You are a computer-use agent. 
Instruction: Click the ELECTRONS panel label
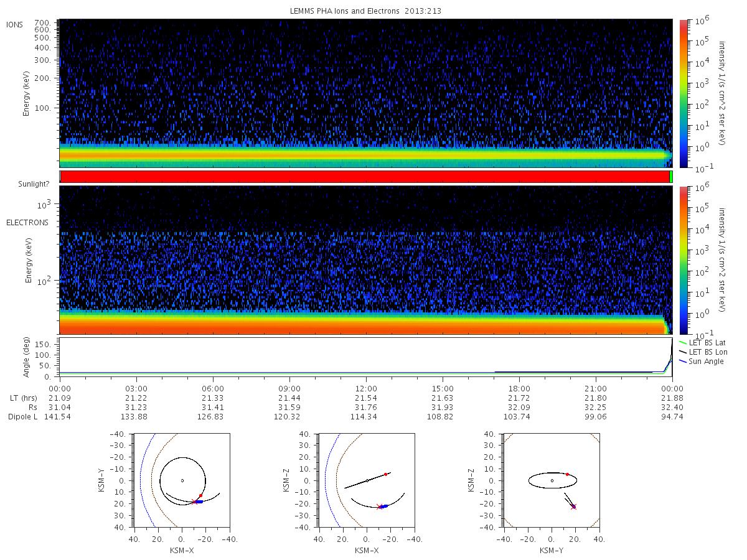(27, 222)
